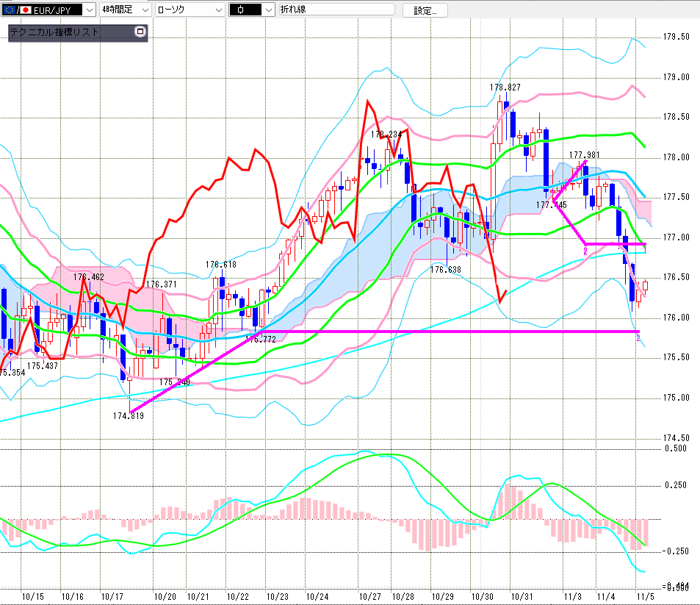
Task: Click the 179.50 price axis label
Action: 676,37
